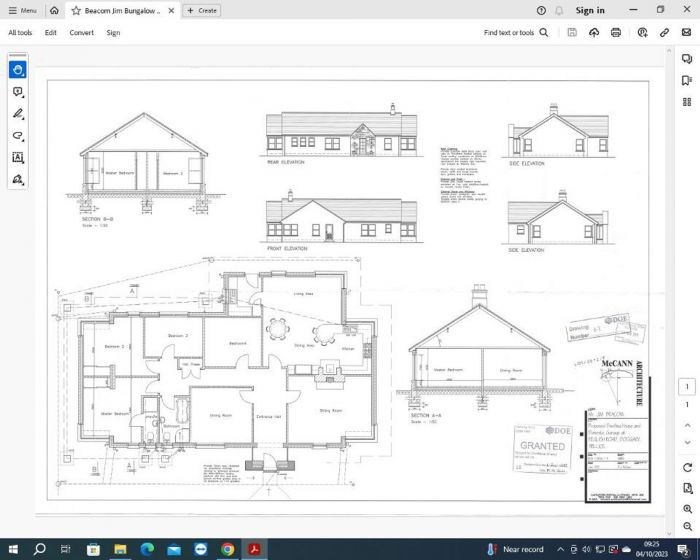The width and height of the screenshot is (700, 560).
Task: Go to previous page with up chevron
Action: [x=687, y=424]
